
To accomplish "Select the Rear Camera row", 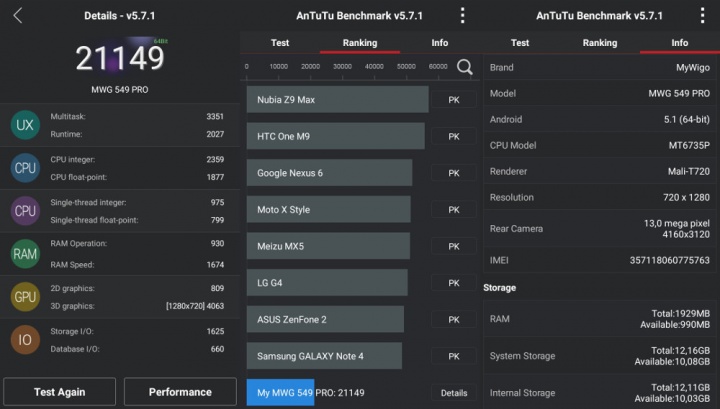I will point(600,229).
